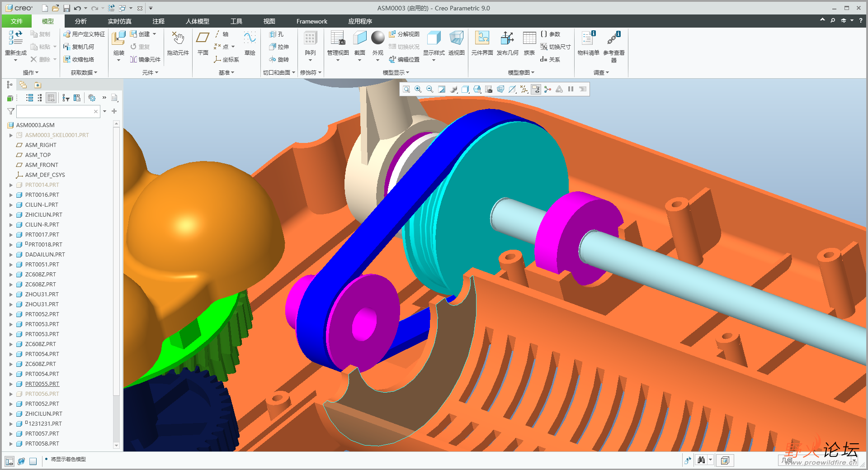The height and width of the screenshot is (470, 868).
Task: Toggle the 透视图 perspective view
Action: (456, 38)
